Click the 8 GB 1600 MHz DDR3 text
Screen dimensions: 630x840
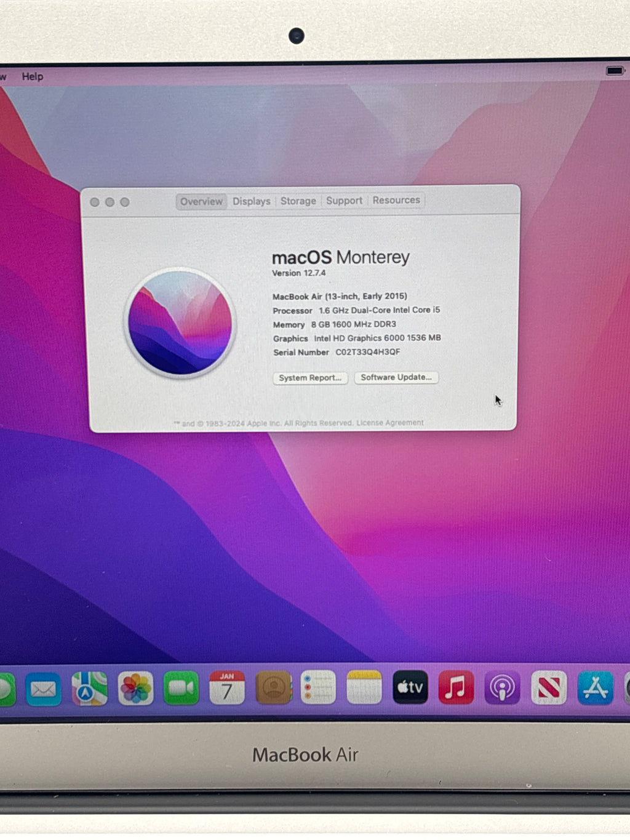(354, 324)
